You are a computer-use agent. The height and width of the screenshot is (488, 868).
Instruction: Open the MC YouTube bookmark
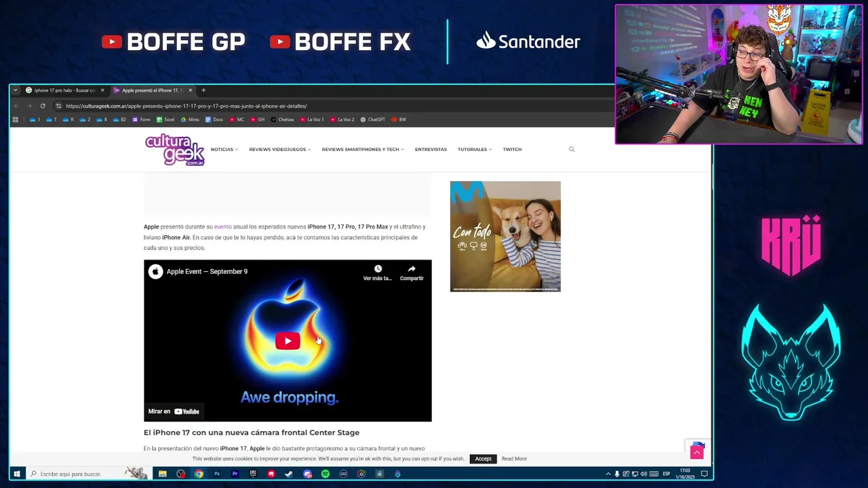point(237,119)
